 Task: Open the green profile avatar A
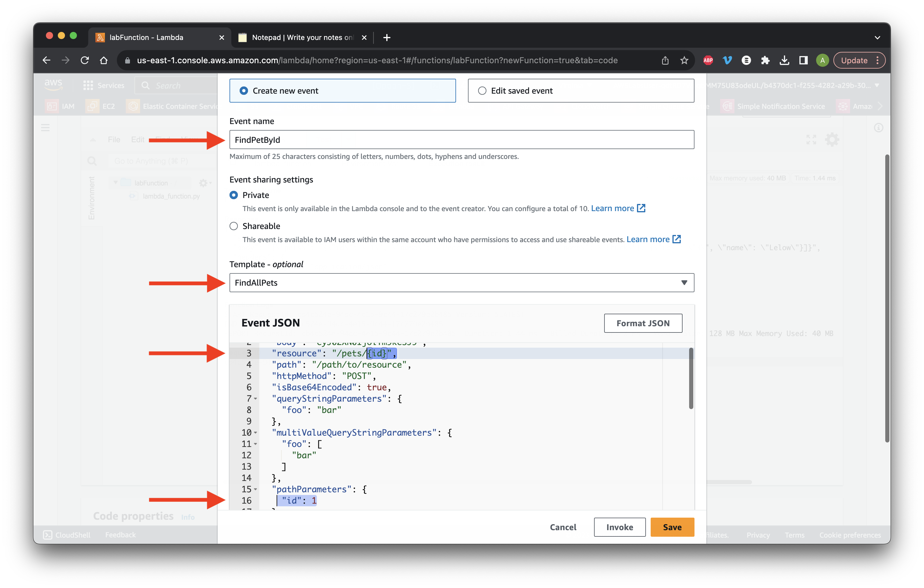(822, 60)
